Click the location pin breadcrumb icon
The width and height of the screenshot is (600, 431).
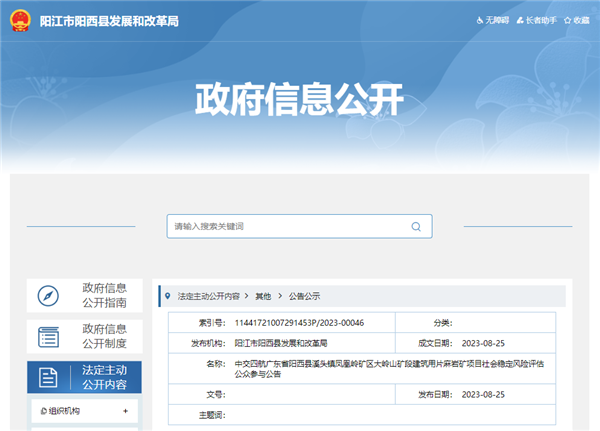[x=168, y=297]
